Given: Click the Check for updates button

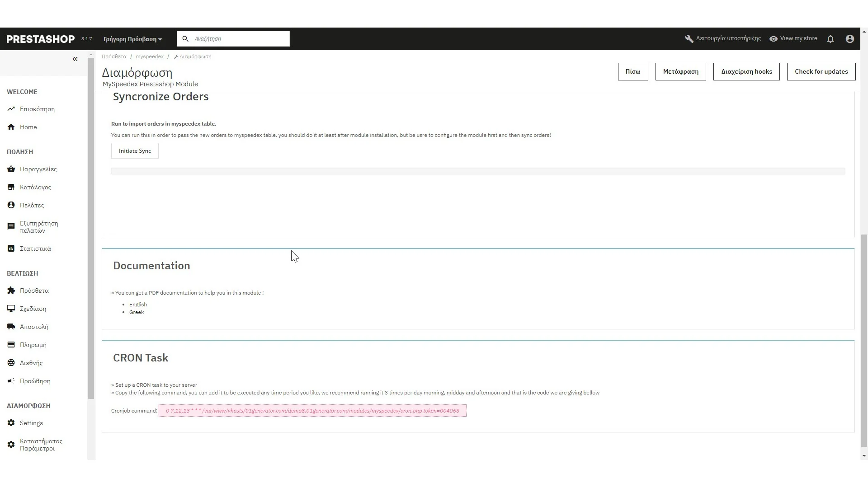Looking at the screenshot, I should [x=821, y=71].
